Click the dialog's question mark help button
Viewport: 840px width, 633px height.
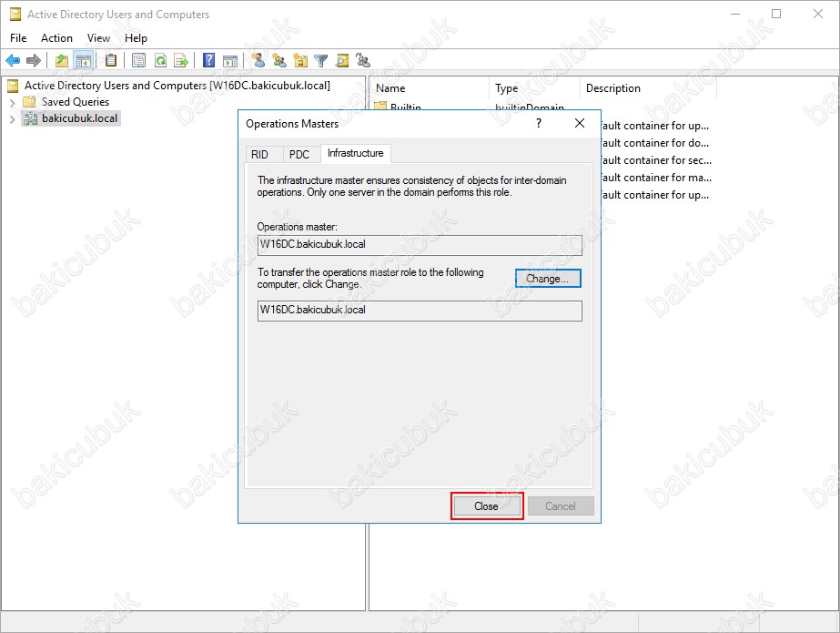pyautogui.click(x=539, y=123)
